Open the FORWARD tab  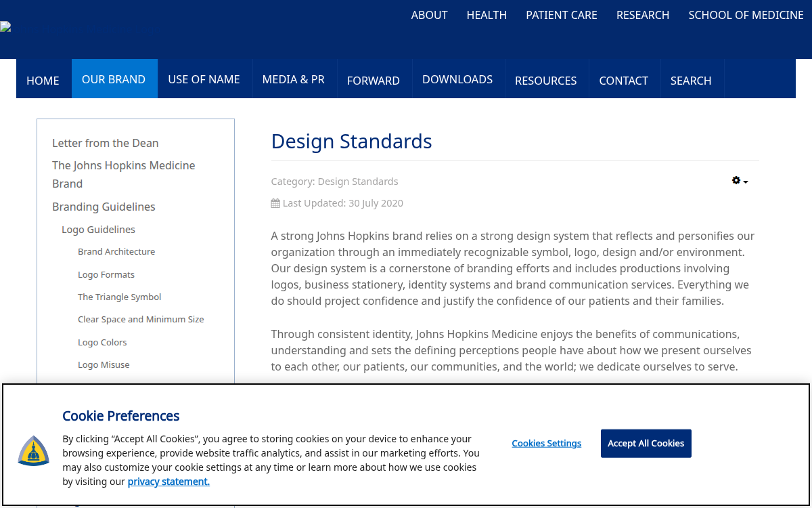[x=374, y=80]
